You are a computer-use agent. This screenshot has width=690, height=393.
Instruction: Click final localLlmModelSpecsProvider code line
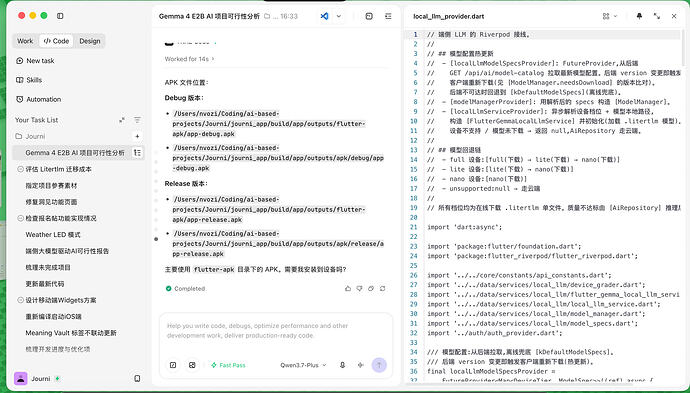click(x=491, y=371)
